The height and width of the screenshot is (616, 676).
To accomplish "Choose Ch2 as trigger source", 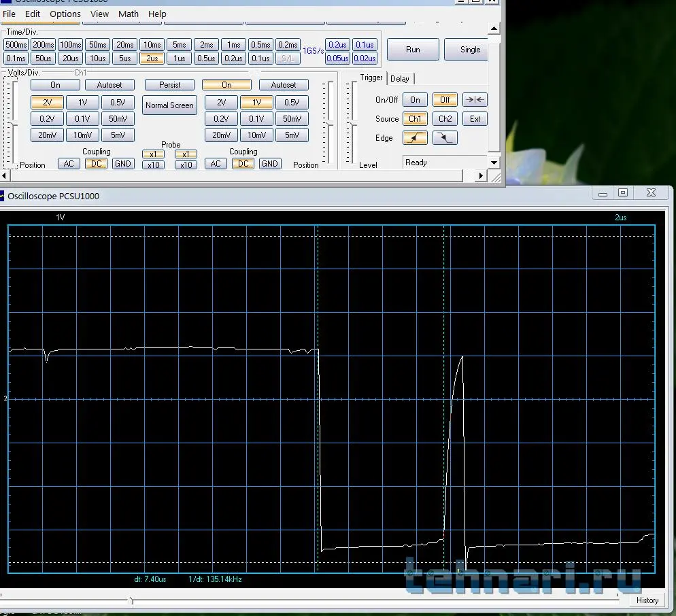I will click(x=445, y=118).
